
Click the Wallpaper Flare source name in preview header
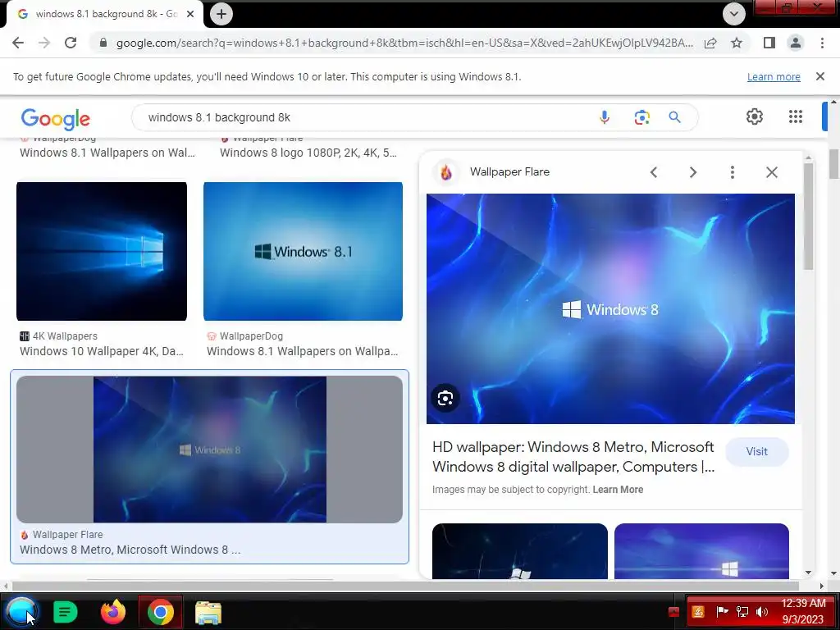509,172
